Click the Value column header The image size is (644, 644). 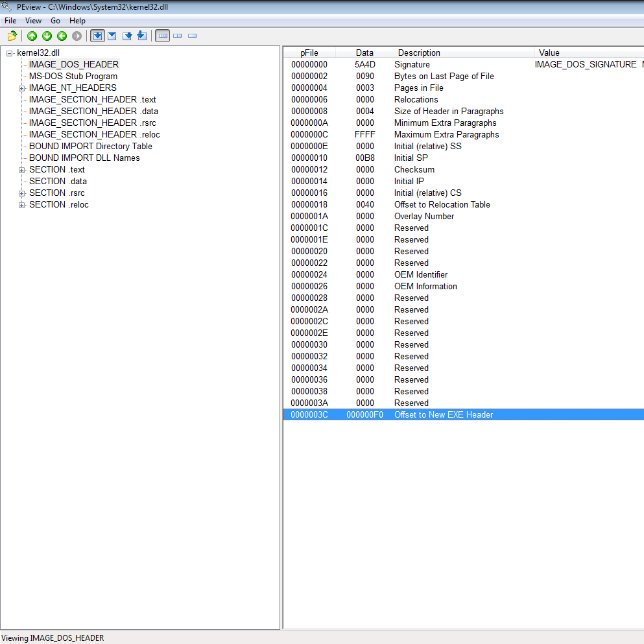(x=590, y=53)
